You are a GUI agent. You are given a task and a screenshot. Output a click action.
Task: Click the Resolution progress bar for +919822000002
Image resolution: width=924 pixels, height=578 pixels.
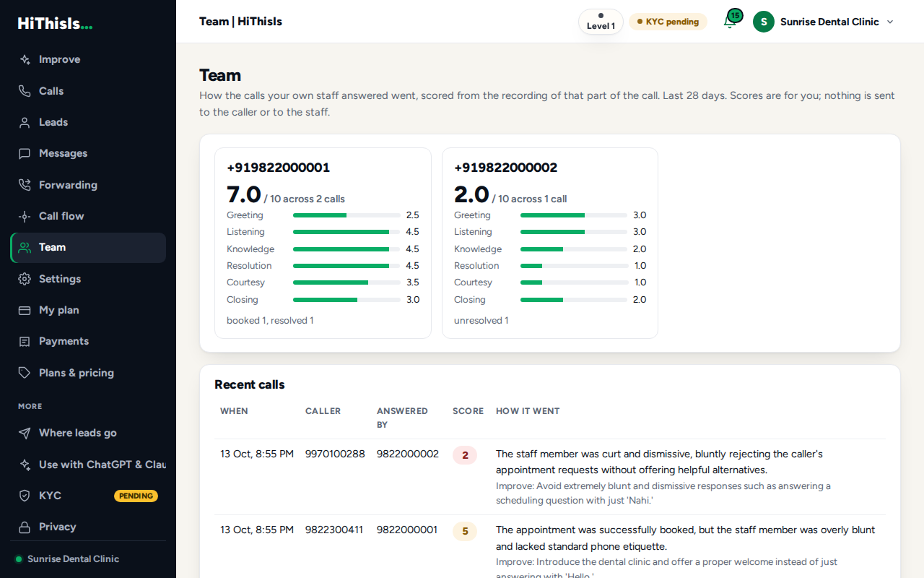click(574, 266)
